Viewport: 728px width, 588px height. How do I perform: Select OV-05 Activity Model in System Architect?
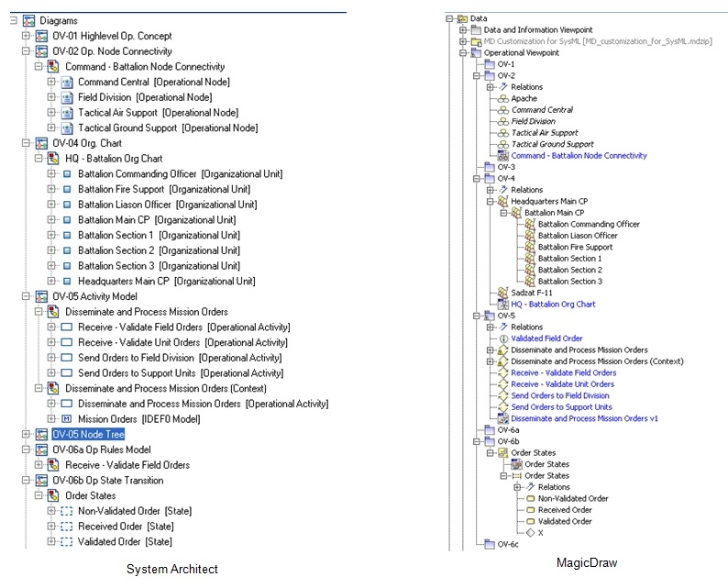point(94,296)
